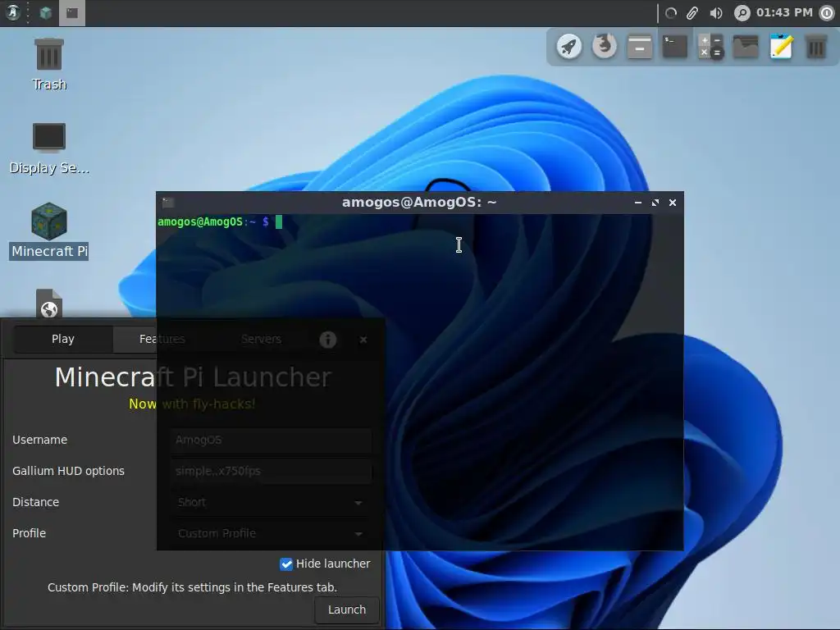This screenshot has width=840, height=630.
Task: Switch to Minecraft Pi cube taskbar item
Action: [x=46, y=13]
